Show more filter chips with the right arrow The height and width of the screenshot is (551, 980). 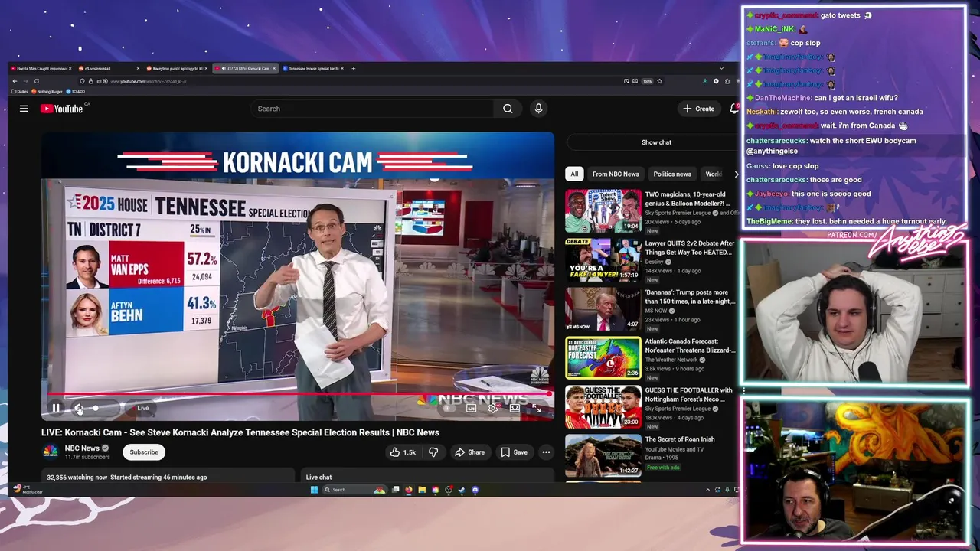click(736, 174)
